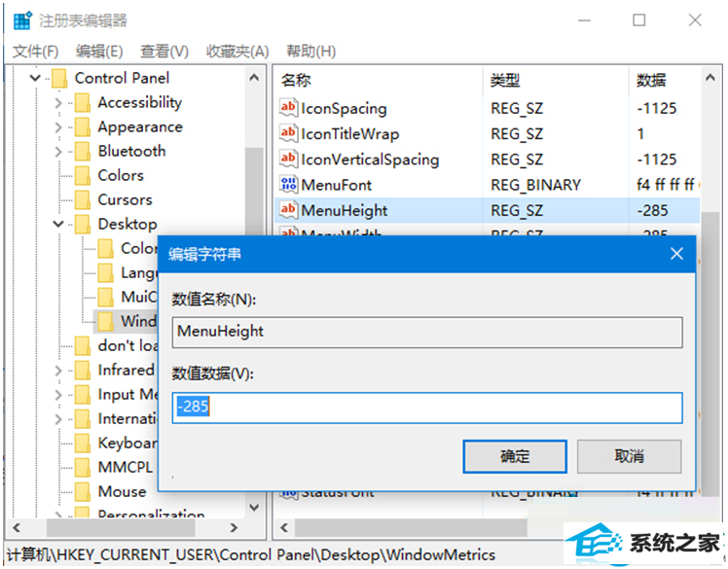Click the don't load folder icon
Viewport: 728px width, 569px height.
tap(83, 345)
